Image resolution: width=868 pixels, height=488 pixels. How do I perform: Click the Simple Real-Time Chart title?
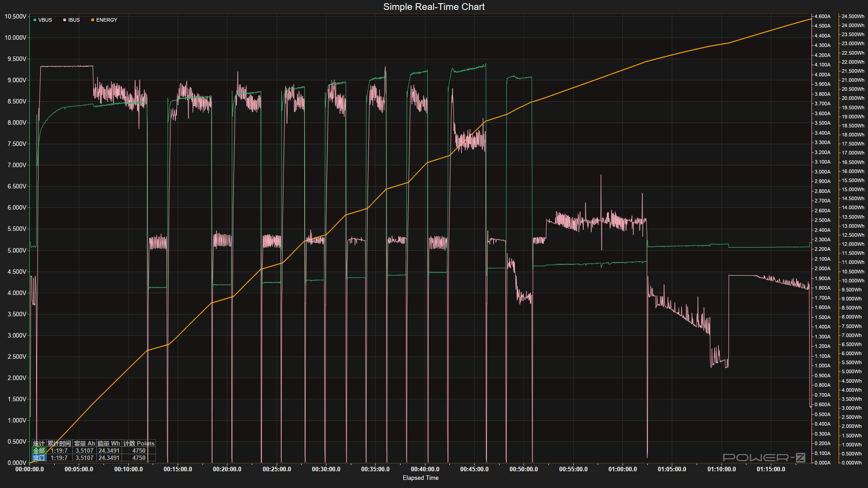[x=434, y=7]
